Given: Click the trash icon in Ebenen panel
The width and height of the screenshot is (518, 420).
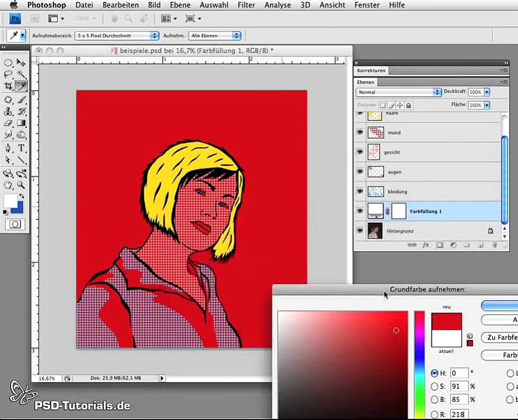Looking at the screenshot, I should coord(494,245).
